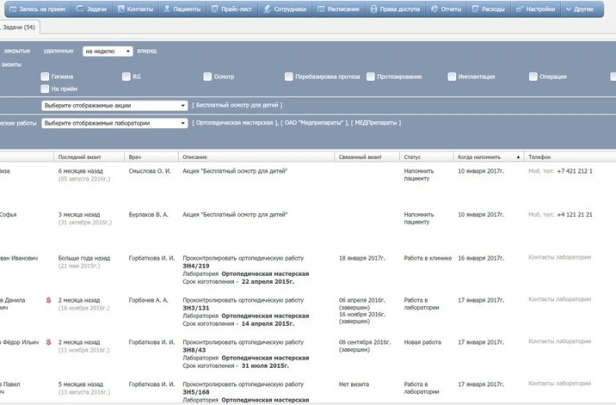Expand the Другое toolbar menu
616x405 pixels.
[579, 8]
